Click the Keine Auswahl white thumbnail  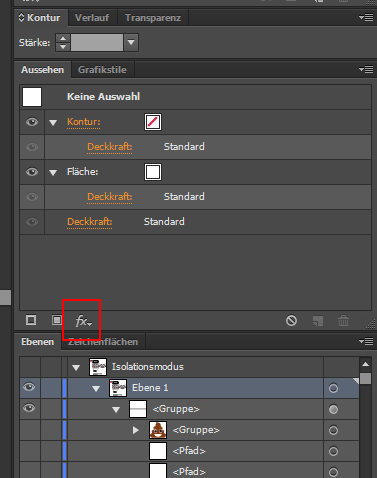click(32, 97)
